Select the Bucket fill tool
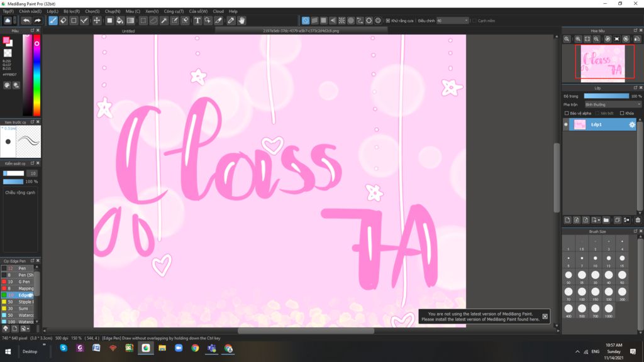644x362 pixels. (120, 21)
